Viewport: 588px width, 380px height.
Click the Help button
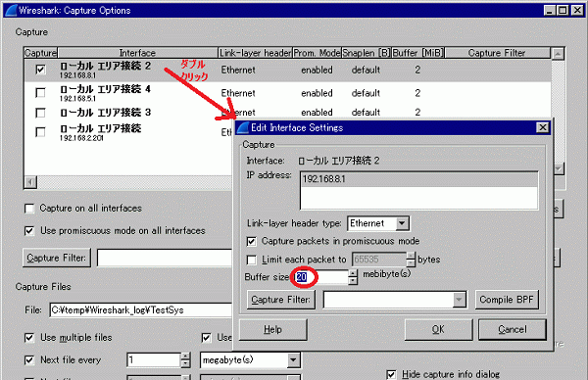(x=272, y=330)
